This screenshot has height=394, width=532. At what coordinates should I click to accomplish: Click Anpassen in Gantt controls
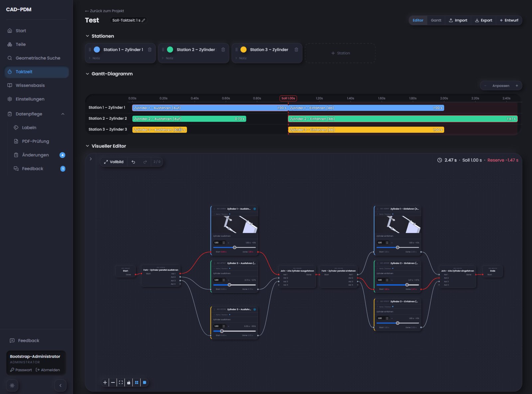coord(501,86)
